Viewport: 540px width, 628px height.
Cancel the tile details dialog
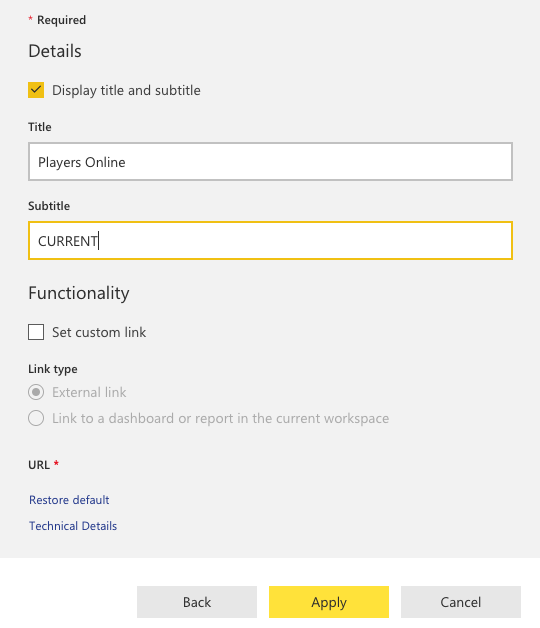point(461,602)
